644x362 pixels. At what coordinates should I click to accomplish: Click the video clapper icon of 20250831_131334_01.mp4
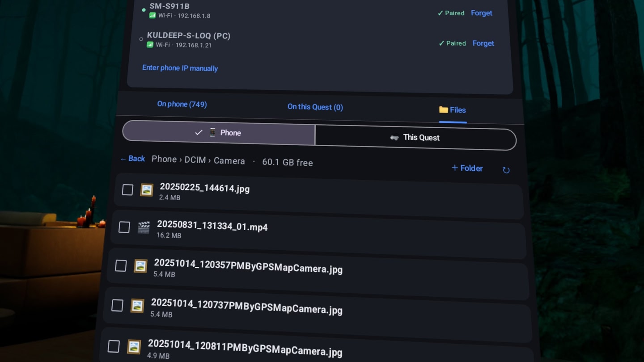pos(144,228)
